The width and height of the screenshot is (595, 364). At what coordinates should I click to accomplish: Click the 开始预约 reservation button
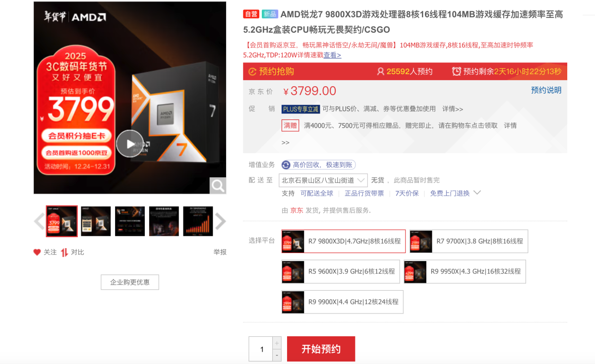point(321,349)
